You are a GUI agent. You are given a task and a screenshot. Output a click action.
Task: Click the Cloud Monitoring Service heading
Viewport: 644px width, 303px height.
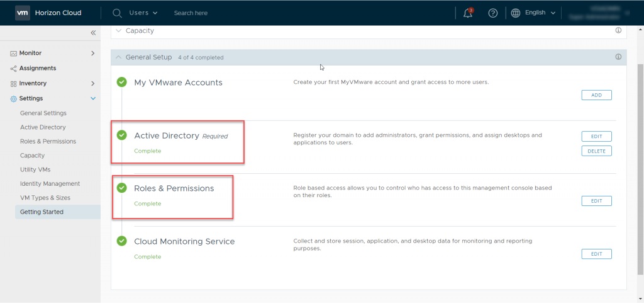[x=184, y=241]
